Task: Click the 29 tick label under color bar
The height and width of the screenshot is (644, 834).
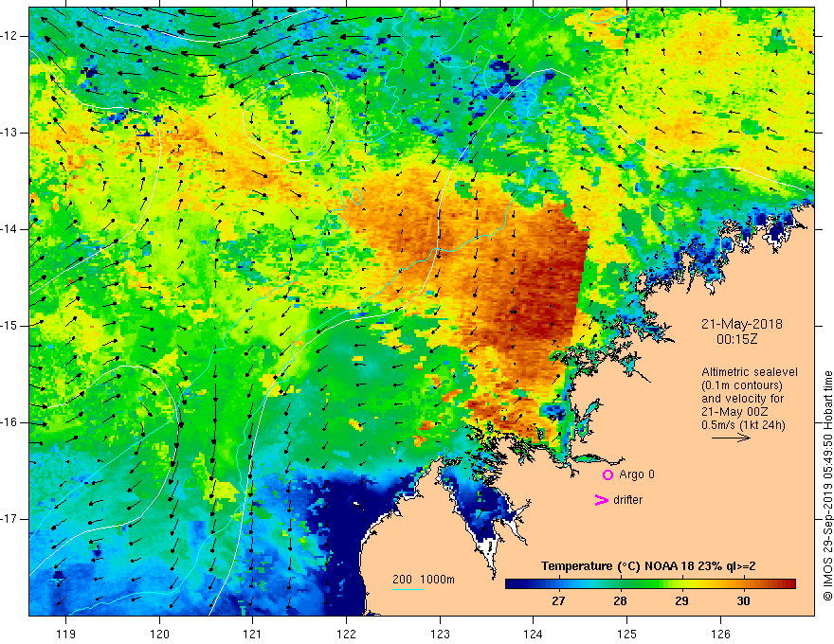Action: [681, 601]
